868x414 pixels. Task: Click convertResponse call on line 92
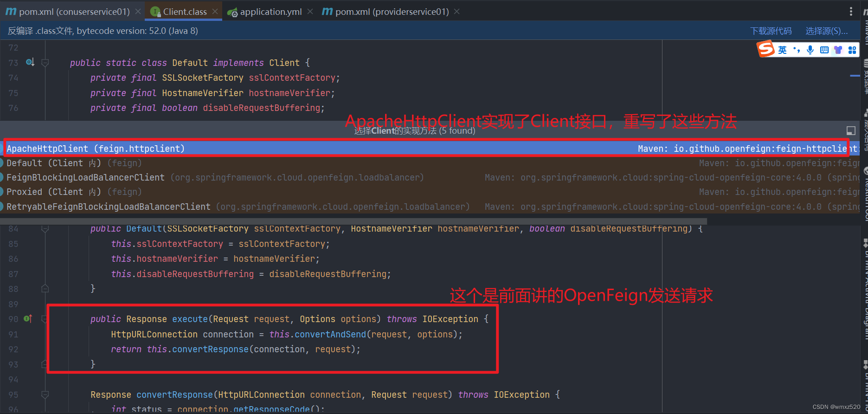click(x=210, y=349)
